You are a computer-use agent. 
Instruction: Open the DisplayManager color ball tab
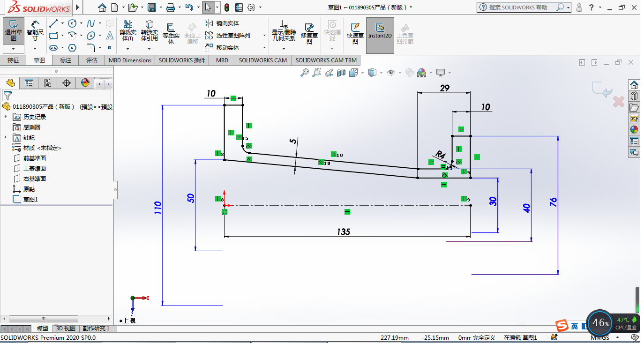(85, 83)
